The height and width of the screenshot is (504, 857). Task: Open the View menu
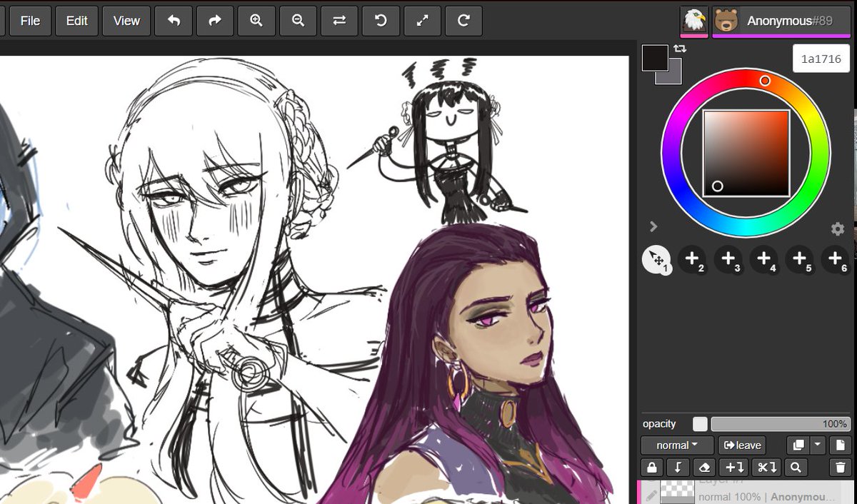[126, 21]
